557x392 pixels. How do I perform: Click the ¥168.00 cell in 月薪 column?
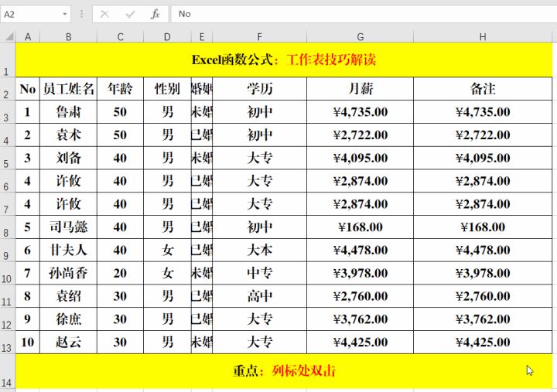point(361,227)
